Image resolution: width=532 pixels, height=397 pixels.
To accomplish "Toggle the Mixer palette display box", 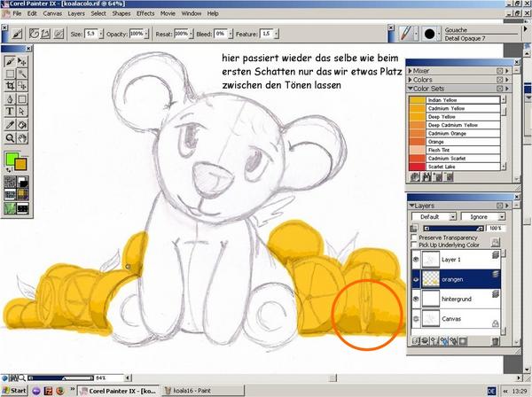I will [499, 71].
